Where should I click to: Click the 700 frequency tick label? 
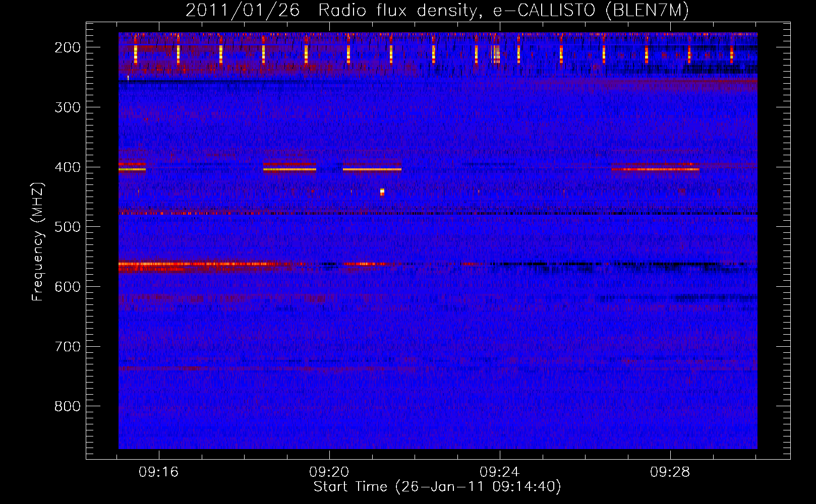pos(68,347)
